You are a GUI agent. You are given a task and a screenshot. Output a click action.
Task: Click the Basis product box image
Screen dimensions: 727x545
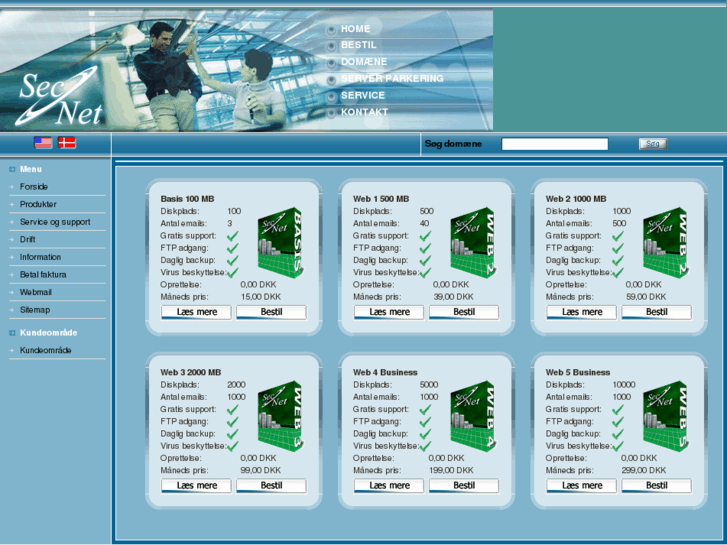click(x=280, y=243)
